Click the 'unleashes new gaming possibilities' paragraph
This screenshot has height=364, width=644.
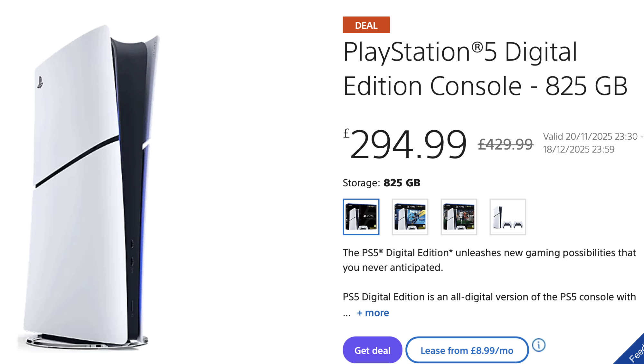[489, 260]
